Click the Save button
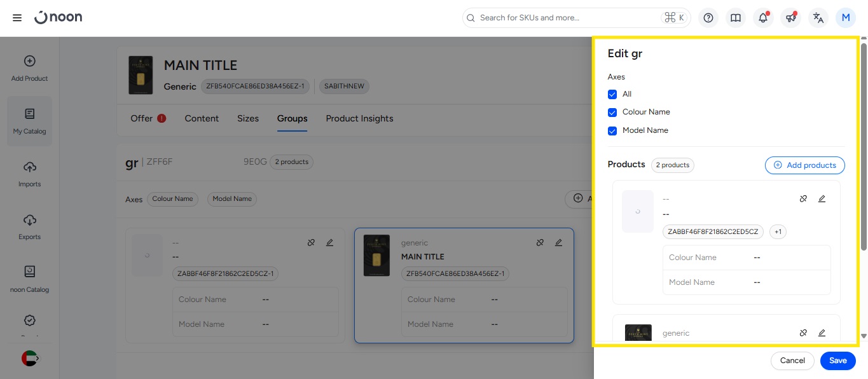The image size is (868, 379). 837,361
